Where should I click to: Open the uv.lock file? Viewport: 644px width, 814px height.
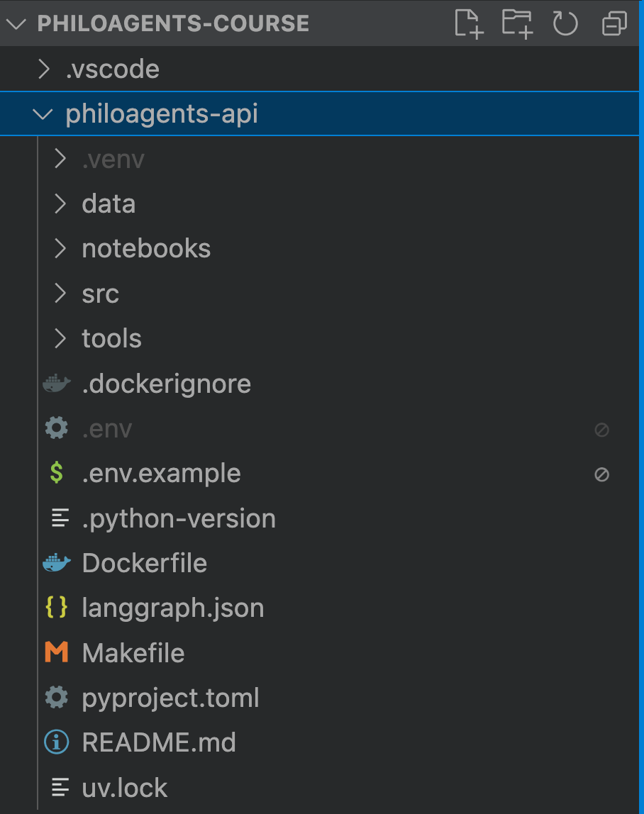[x=125, y=788]
